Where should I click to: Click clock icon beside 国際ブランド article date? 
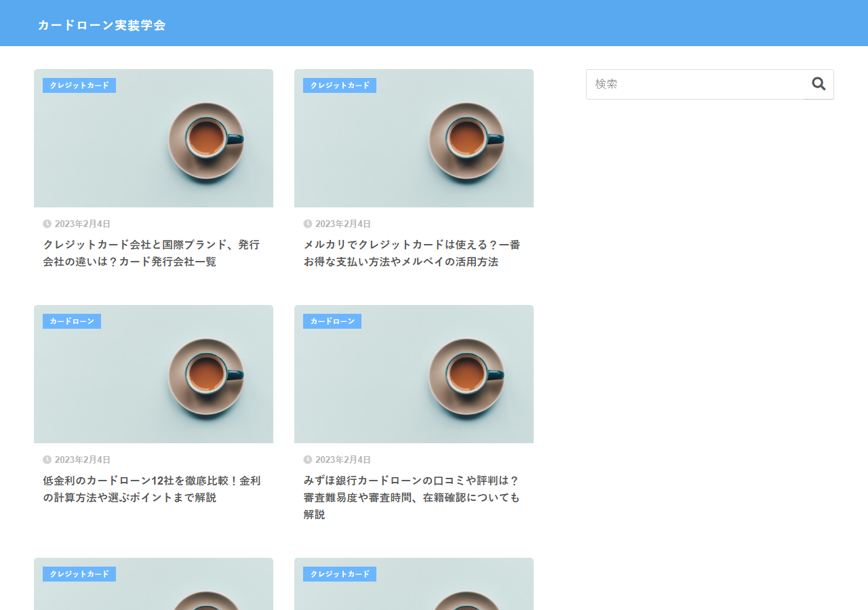click(47, 224)
